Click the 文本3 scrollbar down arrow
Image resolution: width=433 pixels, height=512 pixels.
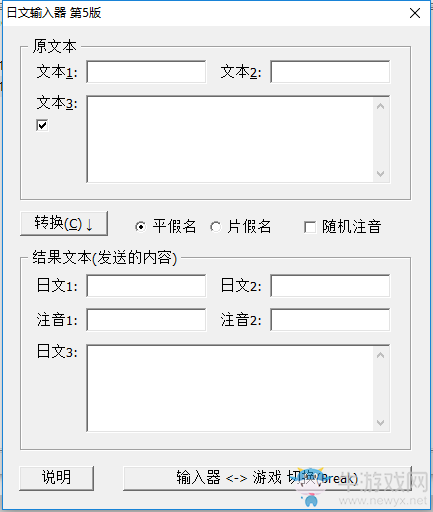pyautogui.click(x=381, y=173)
